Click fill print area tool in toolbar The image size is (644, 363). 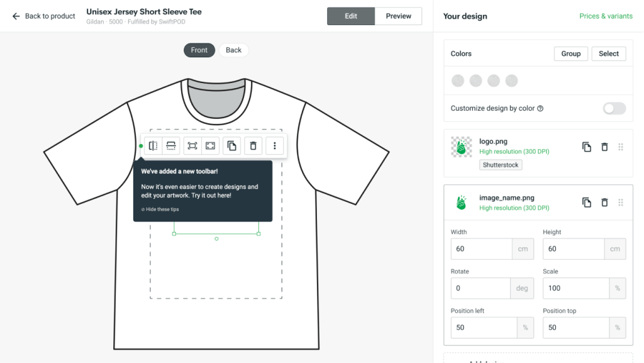(210, 146)
